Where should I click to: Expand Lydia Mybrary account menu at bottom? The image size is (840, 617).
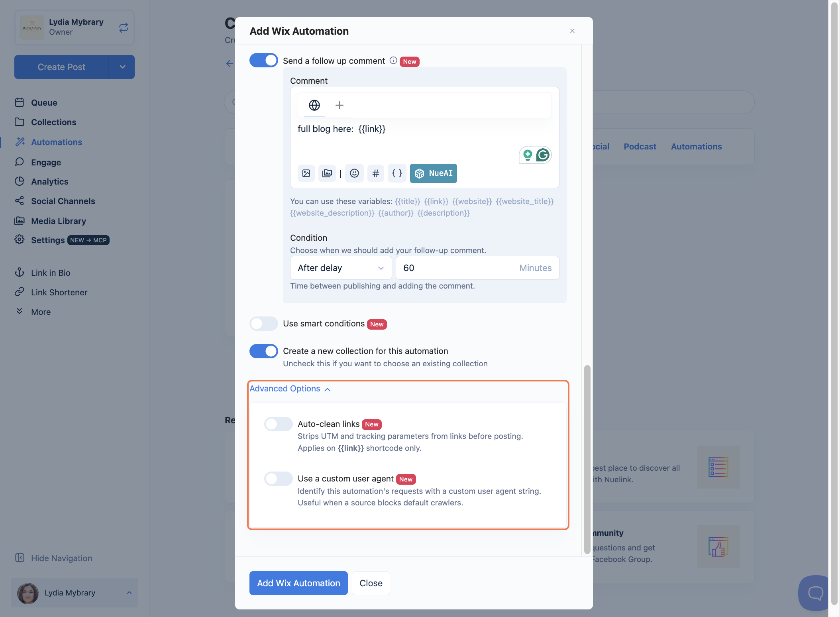[x=75, y=593]
